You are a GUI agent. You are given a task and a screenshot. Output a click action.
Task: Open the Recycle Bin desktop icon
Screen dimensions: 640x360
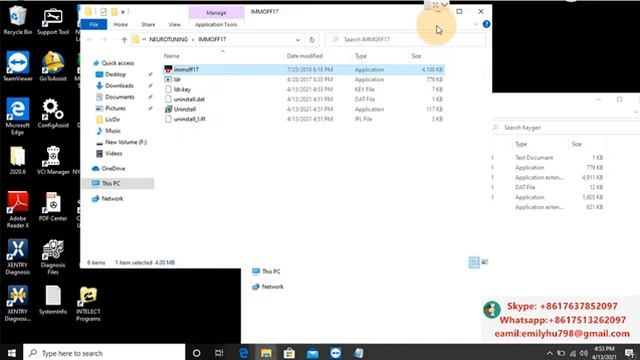click(x=17, y=20)
